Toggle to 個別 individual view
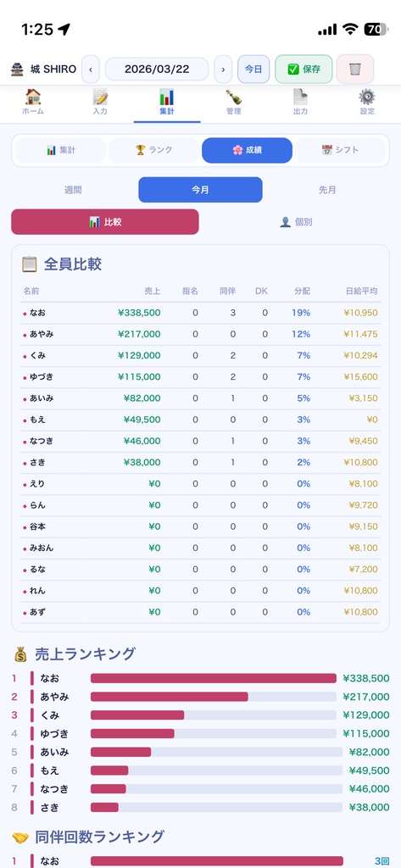 [296, 222]
